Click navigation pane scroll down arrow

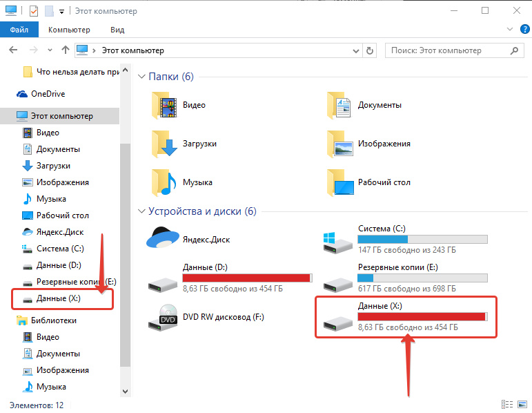pyautogui.click(x=125, y=392)
